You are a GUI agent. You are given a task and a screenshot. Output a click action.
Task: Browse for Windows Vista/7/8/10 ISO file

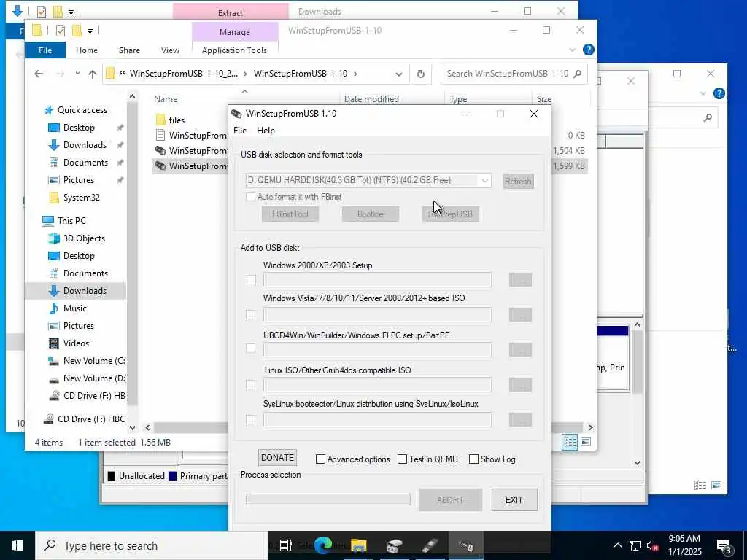pyautogui.click(x=520, y=315)
